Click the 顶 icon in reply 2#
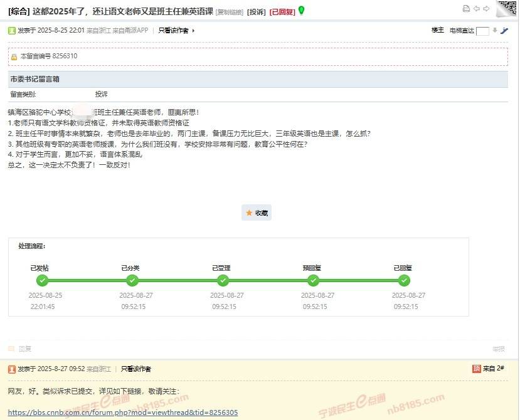The height and width of the screenshot is (420, 520). point(477,368)
